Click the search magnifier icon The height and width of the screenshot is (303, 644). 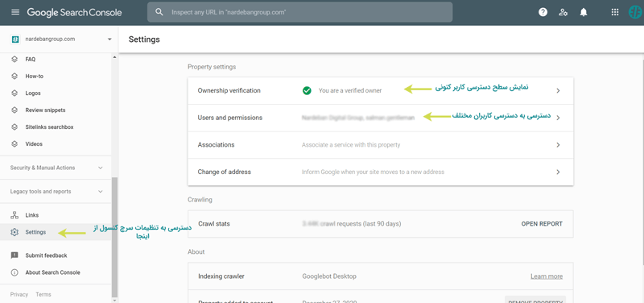click(159, 12)
